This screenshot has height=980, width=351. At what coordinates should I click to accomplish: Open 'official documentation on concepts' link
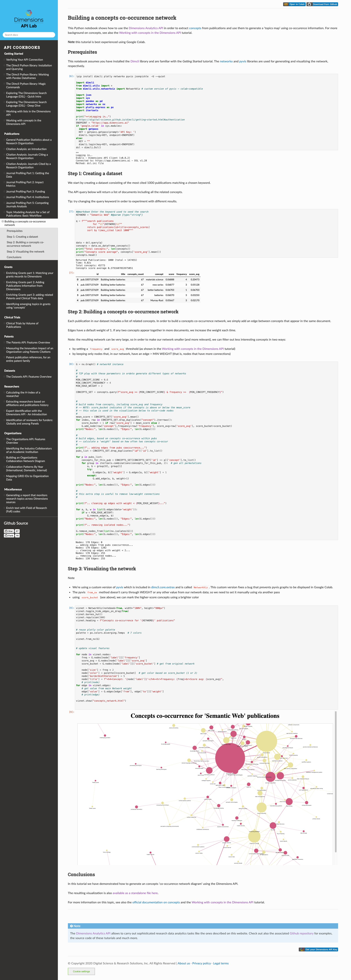click(x=156, y=902)
